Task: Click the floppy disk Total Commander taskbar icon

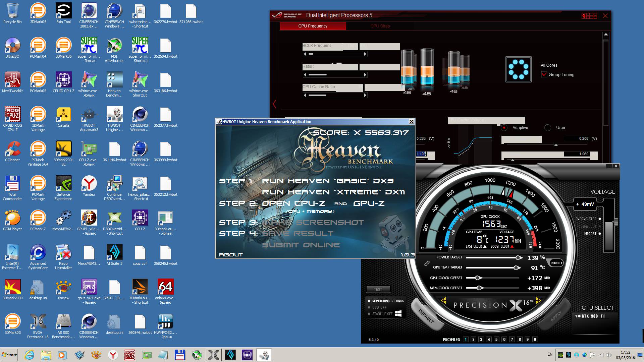Action: point(180,355)
